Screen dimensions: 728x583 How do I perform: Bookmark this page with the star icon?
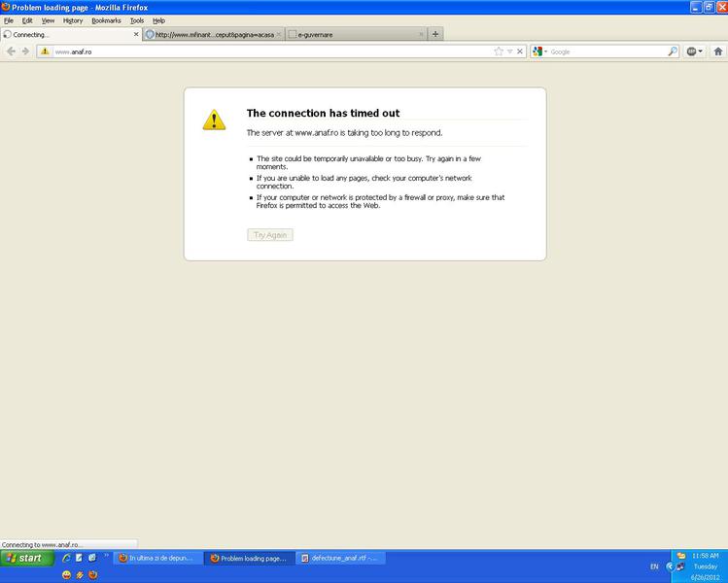click(499, 51)
